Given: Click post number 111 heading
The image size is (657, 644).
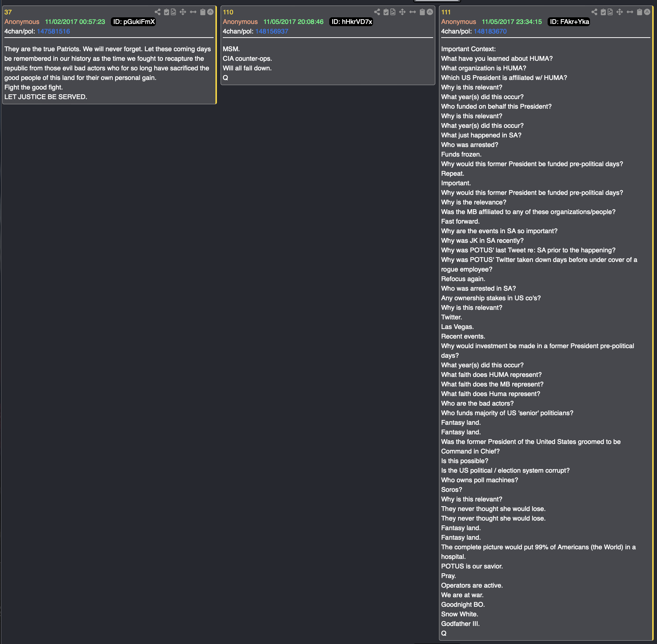Looking at the screenshot, I should coord(446,12).
